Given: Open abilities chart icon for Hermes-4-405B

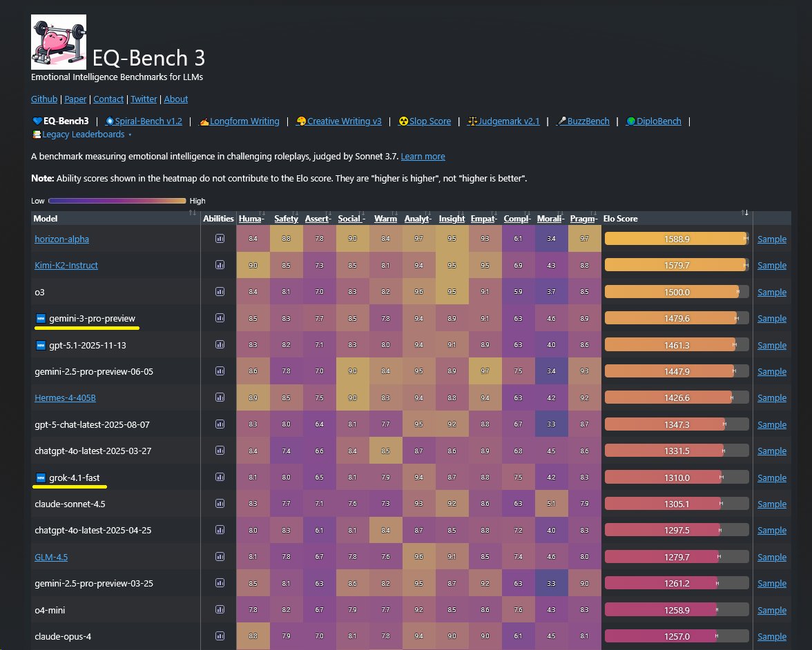Looking at the screenshot, I should [x=220, y=397].
